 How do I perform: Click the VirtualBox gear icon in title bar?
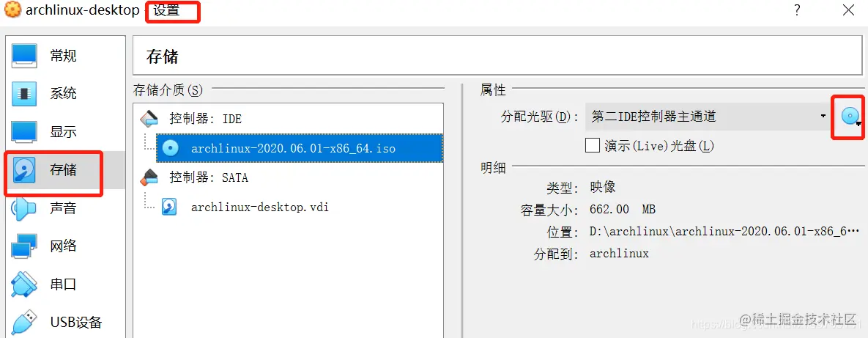[11, 10]
